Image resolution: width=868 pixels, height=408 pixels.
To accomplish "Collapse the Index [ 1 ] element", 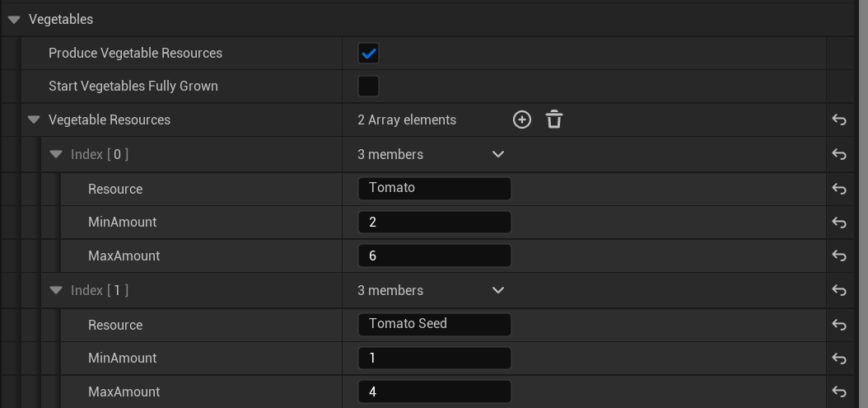I will 56,290.
